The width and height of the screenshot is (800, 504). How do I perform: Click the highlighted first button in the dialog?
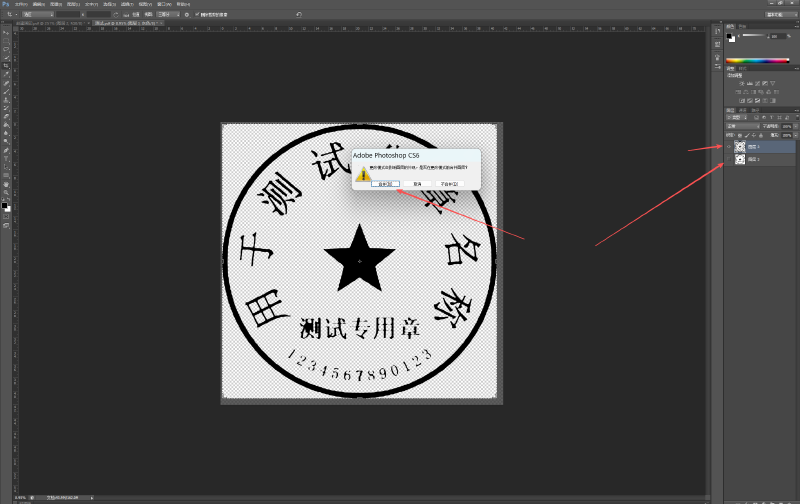coord(385,184)
